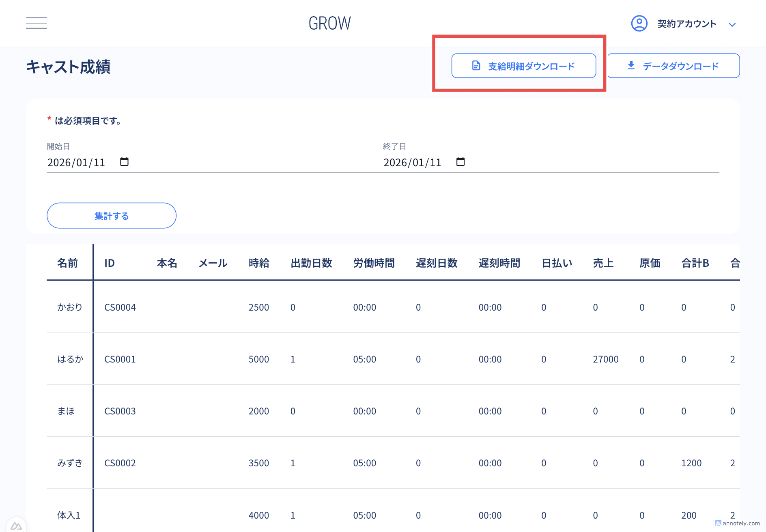
Task: Click the 集計する button
Action: tap(111, 216)
